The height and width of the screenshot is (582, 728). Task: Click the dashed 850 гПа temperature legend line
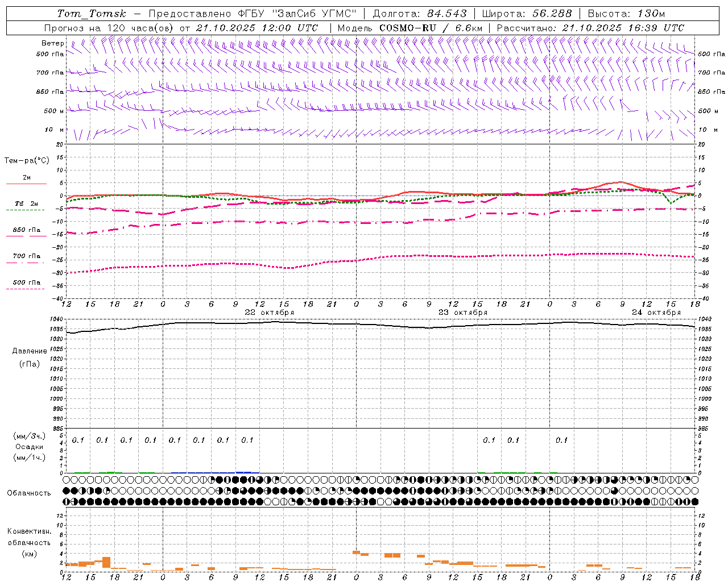[x=26, y=236]
